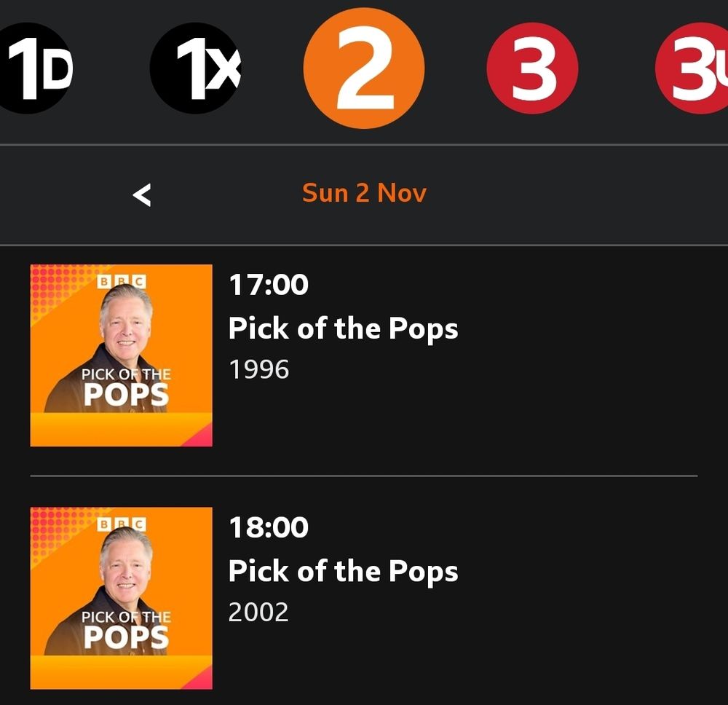Tap the POPS text on the 1996 episode artwork
The image size is (728, 705).
point(126,395)
